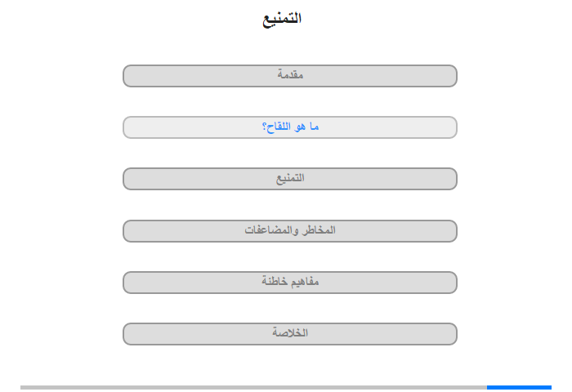Choose the introduction item مقدمة in menu
572x392 pixels.
point(289,76)
